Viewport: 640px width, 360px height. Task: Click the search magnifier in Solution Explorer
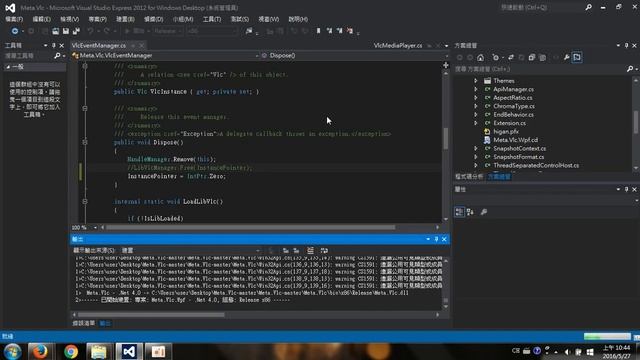630,69
